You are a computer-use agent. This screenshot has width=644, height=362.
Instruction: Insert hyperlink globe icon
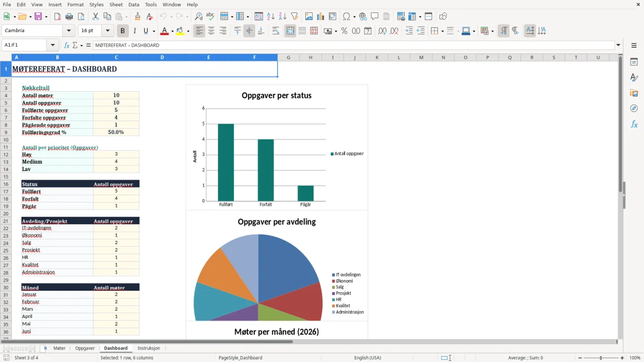tap(363, 17)
